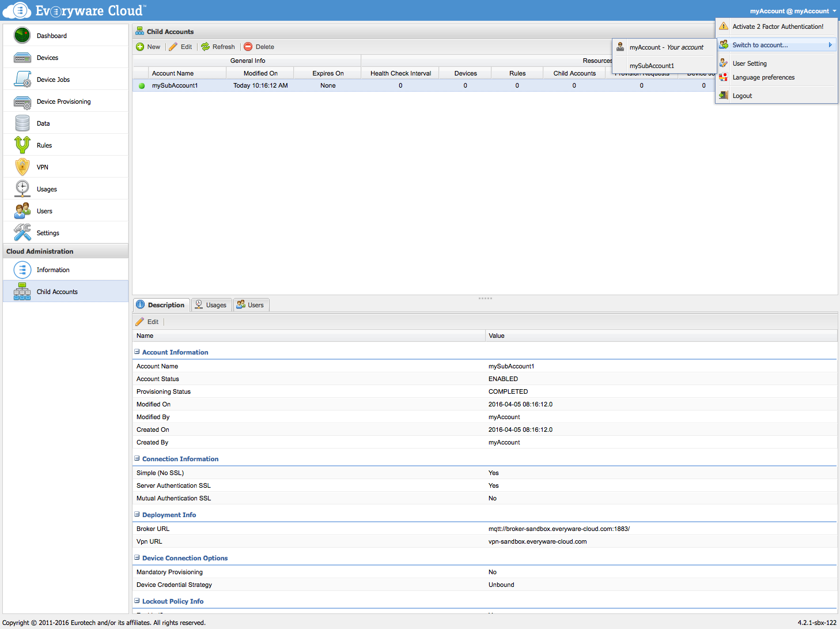840x629 pixels.
Task: Click the Information circle icon
Action: [x=22, y=270]
